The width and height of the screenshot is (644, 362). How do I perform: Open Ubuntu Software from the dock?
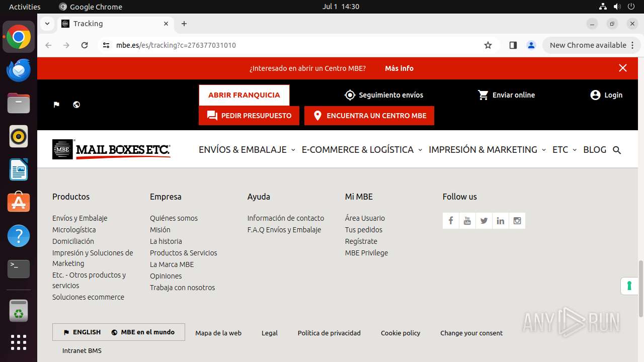coord(19,203)
